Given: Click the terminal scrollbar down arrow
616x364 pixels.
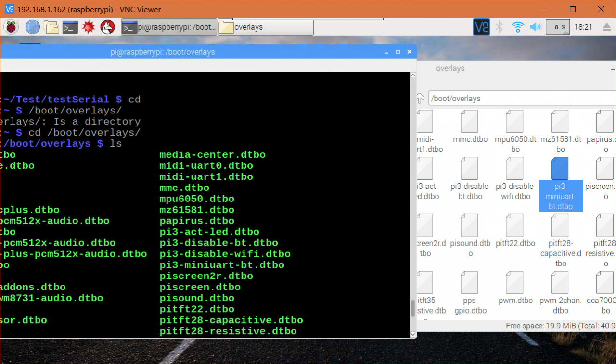Looking at the screenshot, I should tap(412, 334).
